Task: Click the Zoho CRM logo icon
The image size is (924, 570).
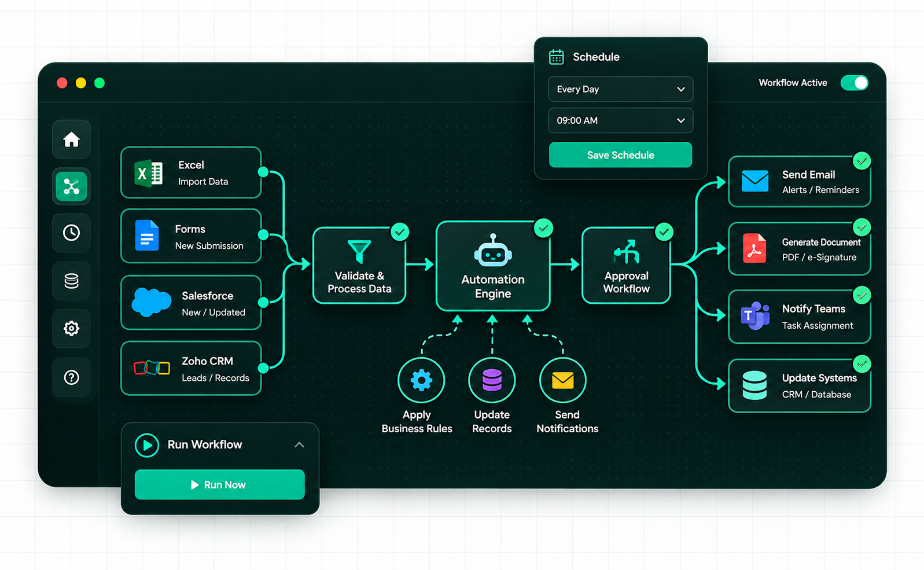Action: [x=152, y=367]
